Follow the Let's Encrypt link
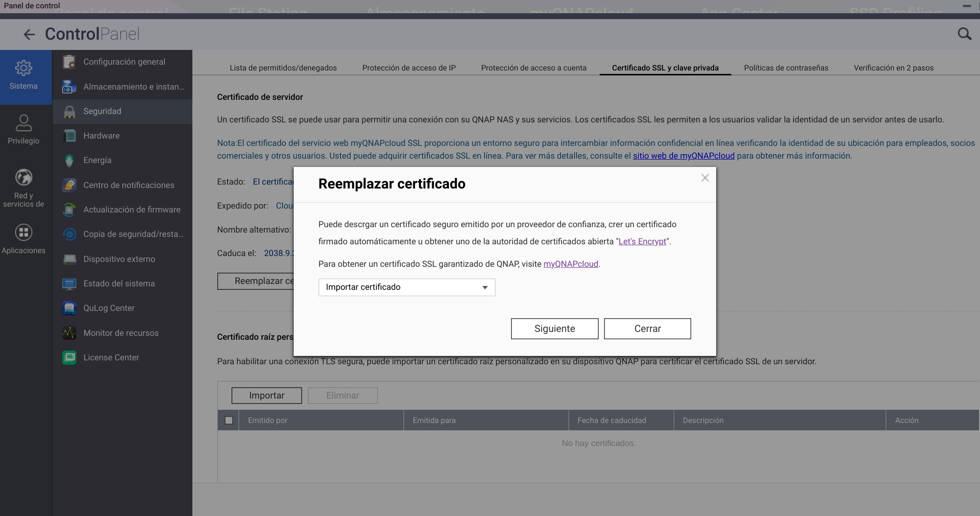980x516 pixels. click(x=642, y=241)
